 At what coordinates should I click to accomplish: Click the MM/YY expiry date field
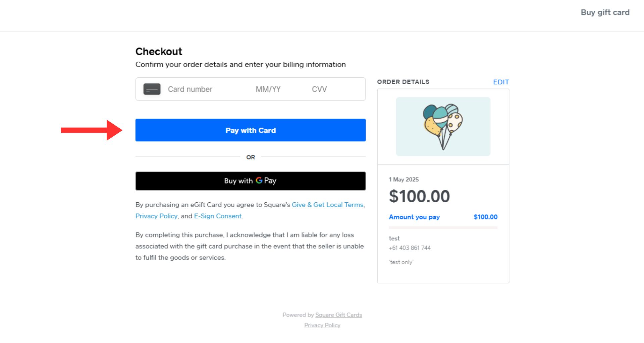pos(268,89)
